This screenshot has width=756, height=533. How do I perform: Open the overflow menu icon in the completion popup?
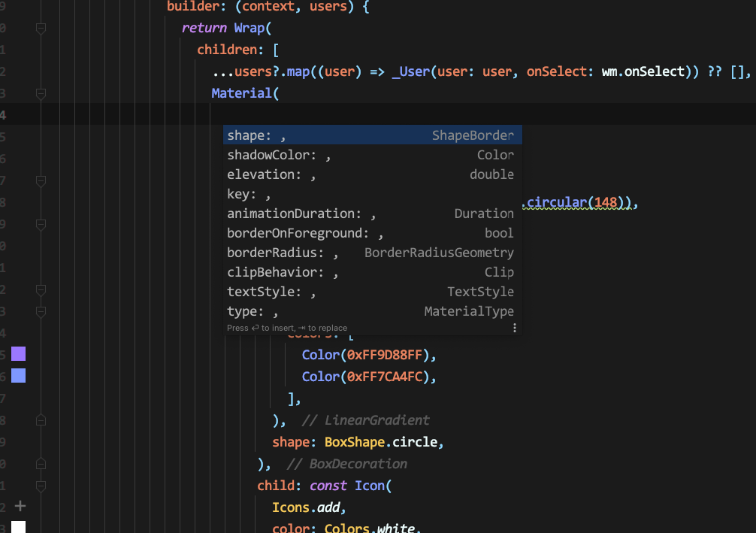click(x=515, y=327)
